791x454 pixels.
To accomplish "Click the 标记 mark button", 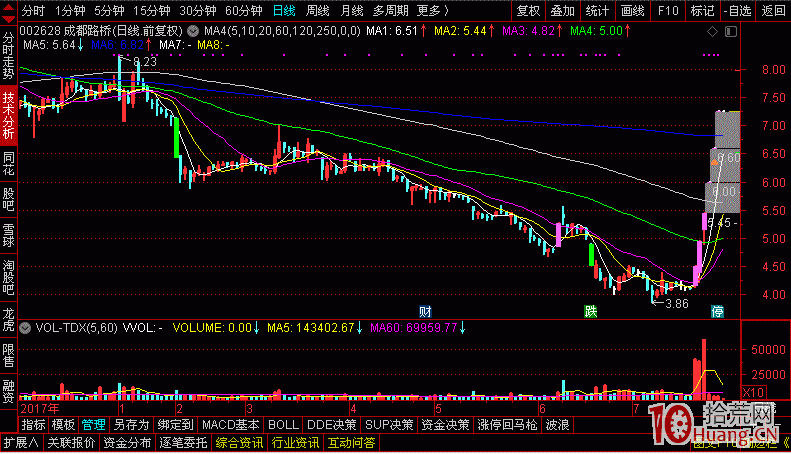I will pos(702,11).
